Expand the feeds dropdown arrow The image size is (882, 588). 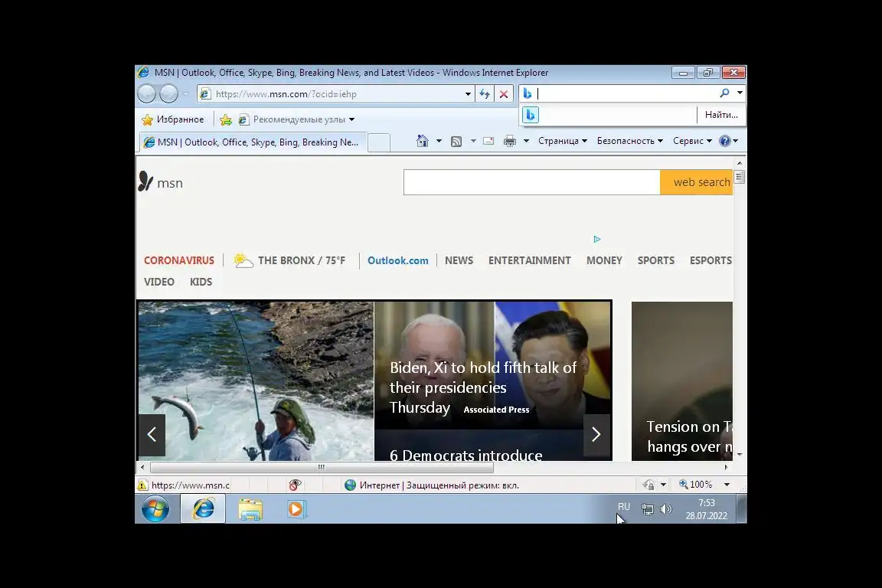(473, 141)
